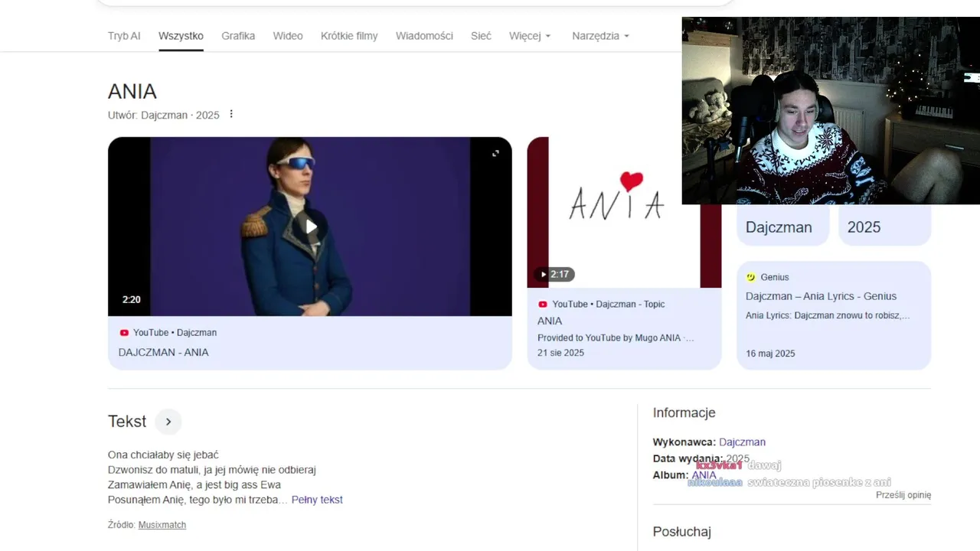This screenshot has height=551, width=980.
Task: Click lyric line 'Ona chciałaby się jebać'
Action: [164, 455]
